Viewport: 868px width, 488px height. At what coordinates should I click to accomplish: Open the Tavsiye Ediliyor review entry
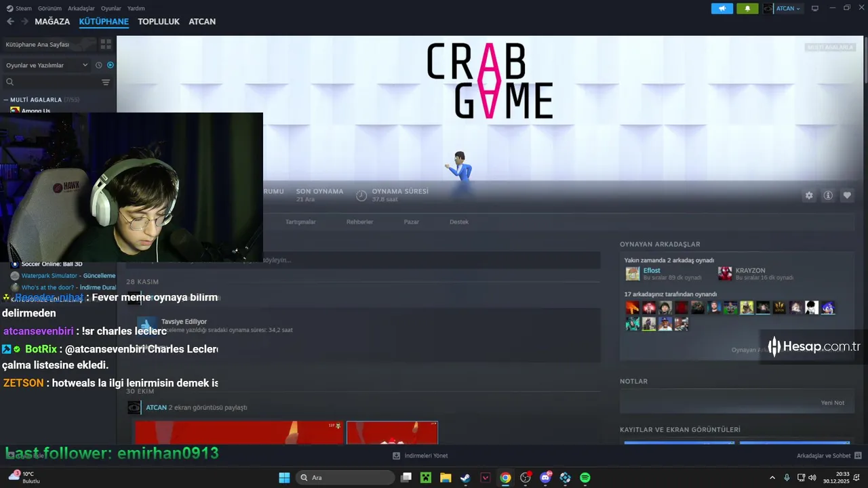[x=184, y=322]
